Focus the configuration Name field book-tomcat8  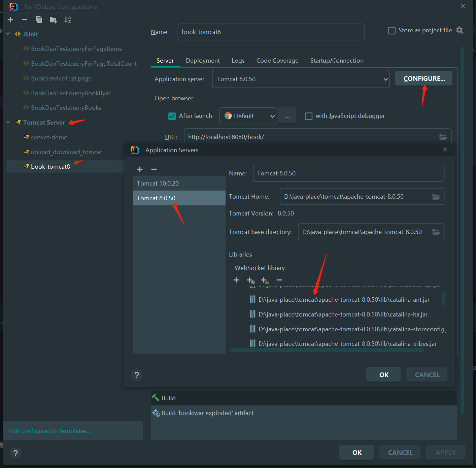[271, 32]
